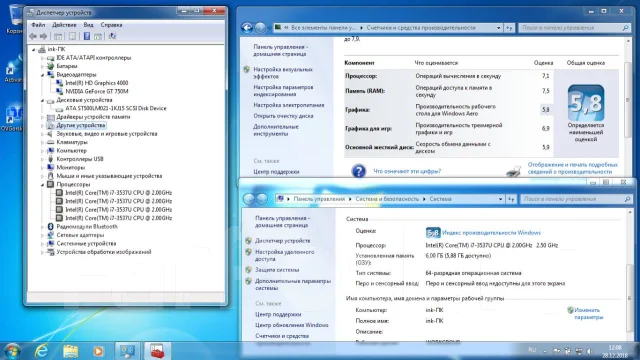Open the Действие menu
Viewport: 640px width, 360px height.
tap(64, 25)
